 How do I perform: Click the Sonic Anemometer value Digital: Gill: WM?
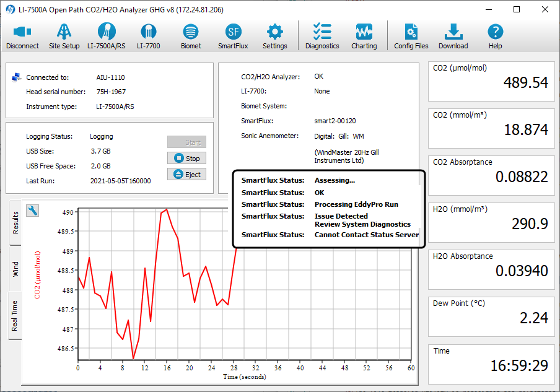point(339,136)
